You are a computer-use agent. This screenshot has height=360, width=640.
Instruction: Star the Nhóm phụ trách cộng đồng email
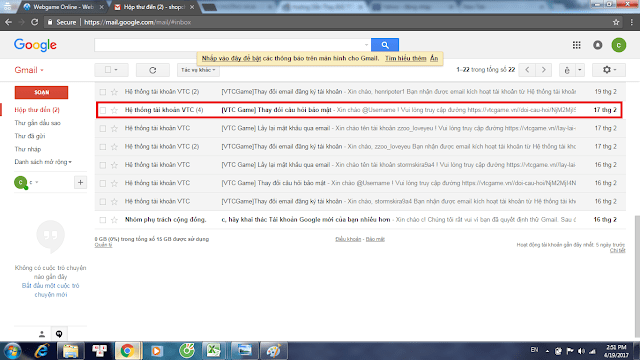[114, 220]
